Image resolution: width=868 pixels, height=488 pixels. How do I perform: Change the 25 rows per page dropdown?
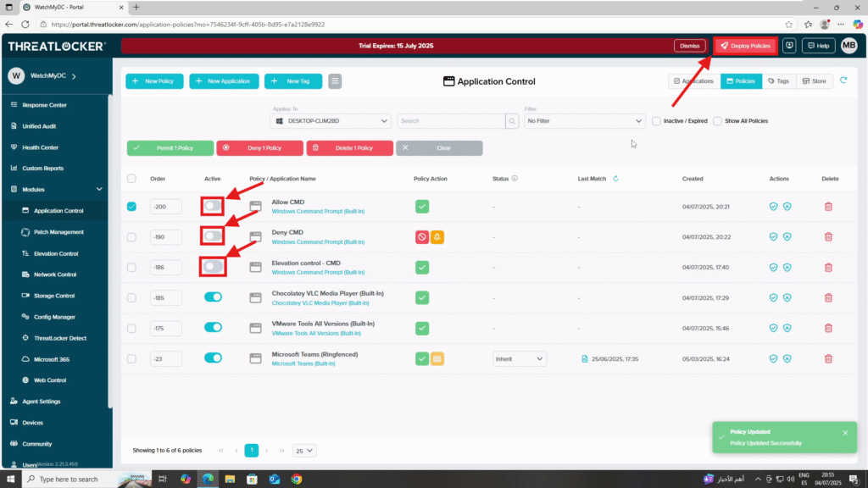tap(304, 451)
